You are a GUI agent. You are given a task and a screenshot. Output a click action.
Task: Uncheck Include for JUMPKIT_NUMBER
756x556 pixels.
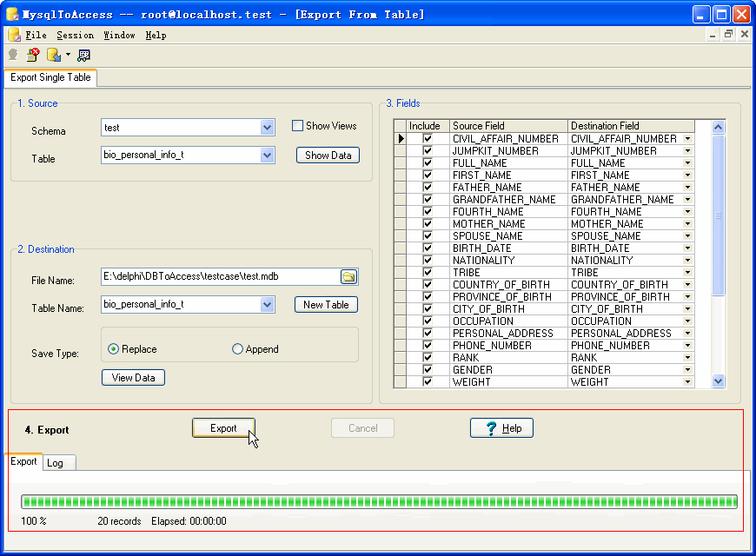428,151
